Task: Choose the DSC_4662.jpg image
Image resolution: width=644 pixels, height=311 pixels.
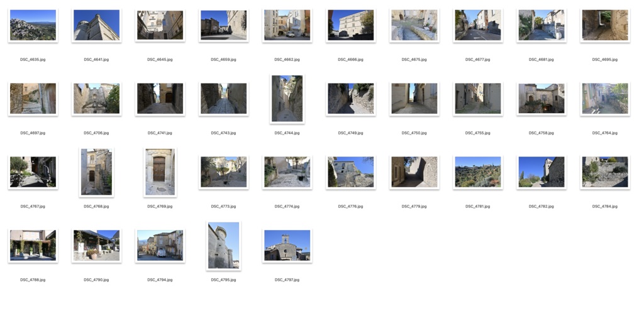Action: (x=287, y=25)
